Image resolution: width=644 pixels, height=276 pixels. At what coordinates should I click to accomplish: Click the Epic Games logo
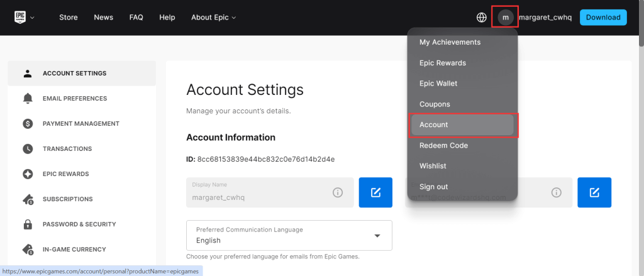pos(19,18)
